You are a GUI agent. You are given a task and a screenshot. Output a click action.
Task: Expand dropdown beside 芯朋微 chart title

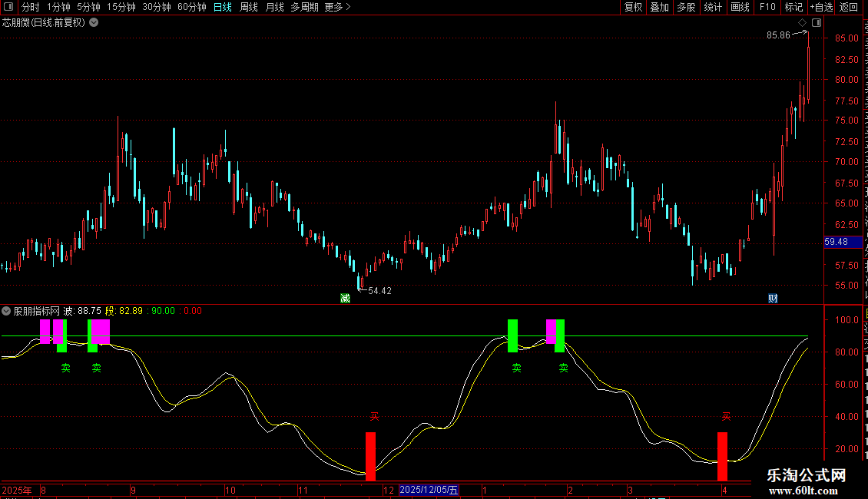94,23
